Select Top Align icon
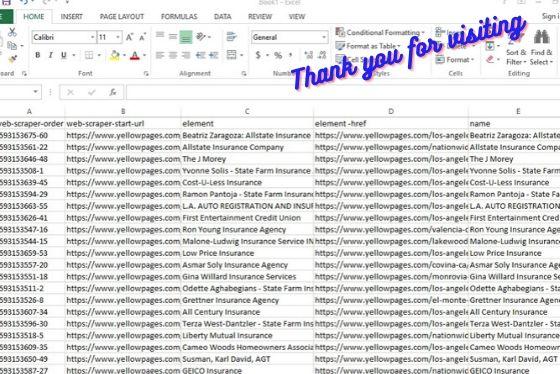 pyautogui.click(x=160, y=36)
